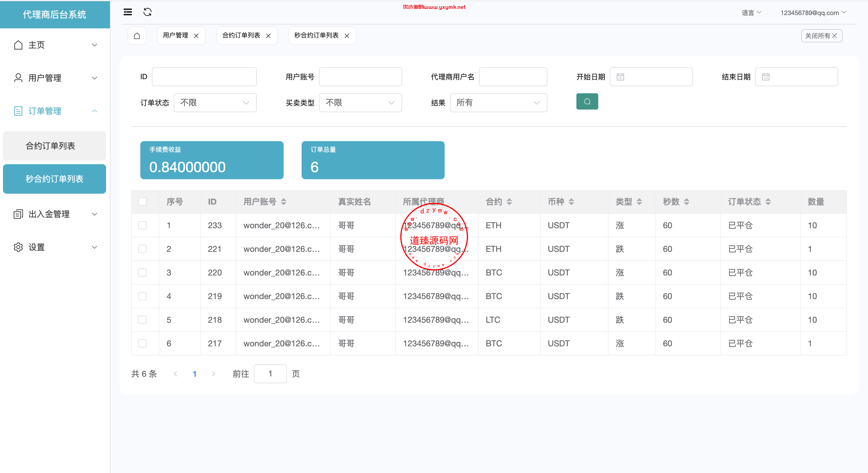Close the 秒合约订单列表 tab
The width and height of the screenshot is (868, 473).
click(347, 36)
